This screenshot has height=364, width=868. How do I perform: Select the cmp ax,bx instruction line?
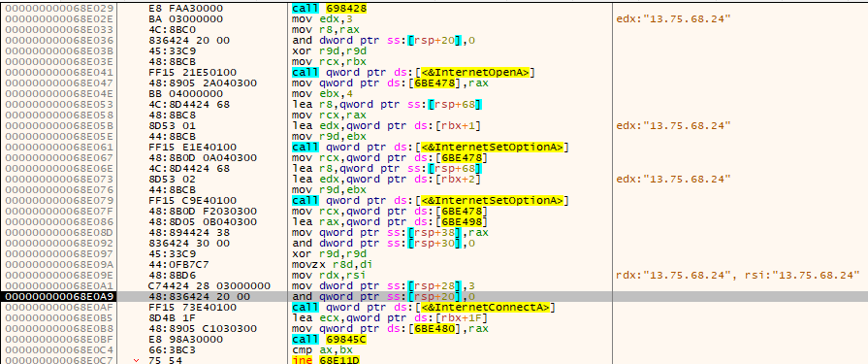[x=315, y=349]
